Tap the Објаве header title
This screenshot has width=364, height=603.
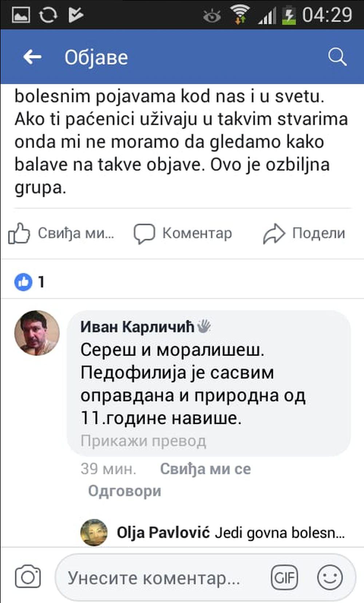point(96,58)
